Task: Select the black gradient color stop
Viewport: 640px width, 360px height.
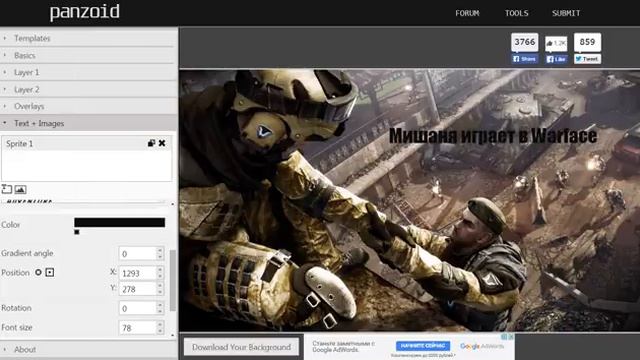Action: click(x=77, y=232)
